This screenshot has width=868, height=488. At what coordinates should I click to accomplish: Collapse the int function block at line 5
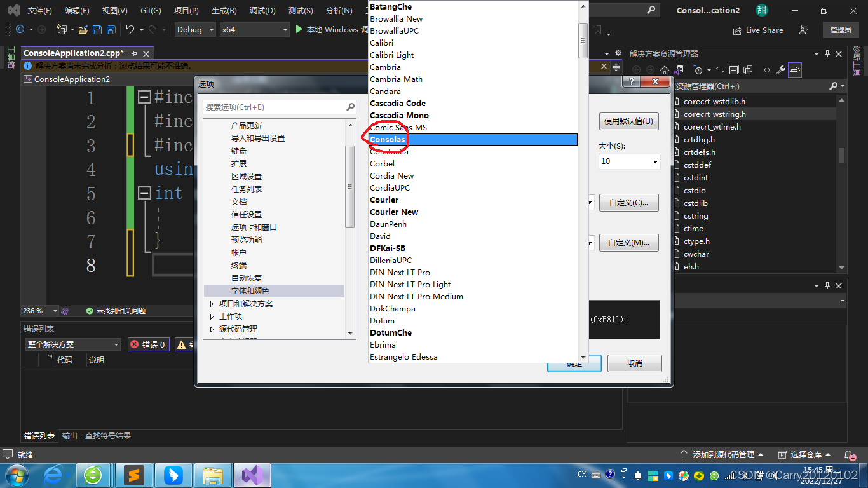pos(144,193)
